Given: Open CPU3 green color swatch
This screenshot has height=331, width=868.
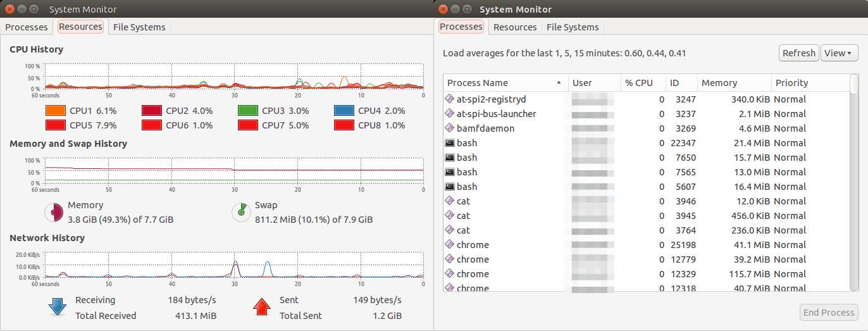Looking at the screenshot, I should [x=248, y=111].
